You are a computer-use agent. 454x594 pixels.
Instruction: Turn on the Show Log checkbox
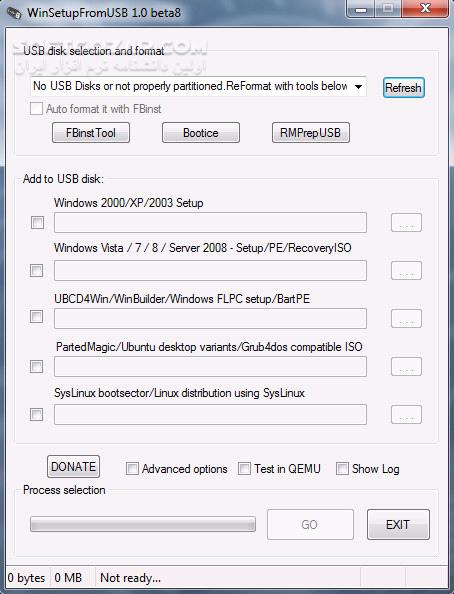pyautogui.click(x=342, y=469)
